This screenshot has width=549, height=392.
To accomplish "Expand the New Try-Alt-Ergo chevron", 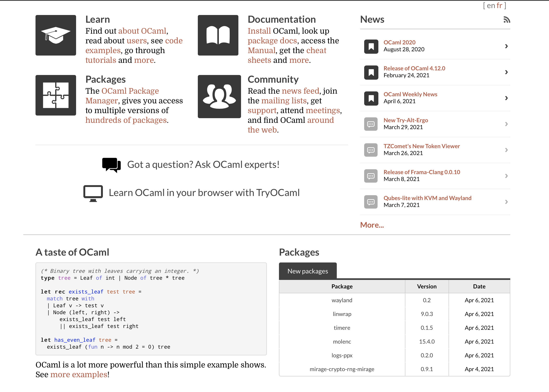I will pos(506,124).
